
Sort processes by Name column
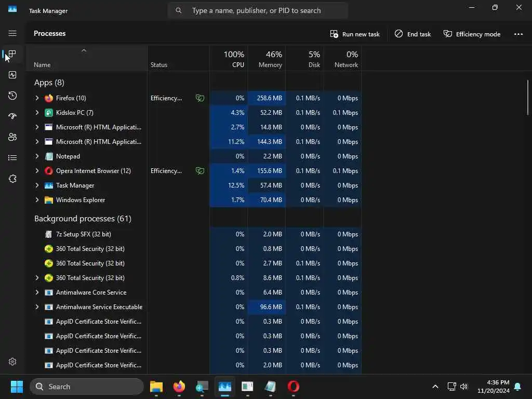click(x=87, y=58)
